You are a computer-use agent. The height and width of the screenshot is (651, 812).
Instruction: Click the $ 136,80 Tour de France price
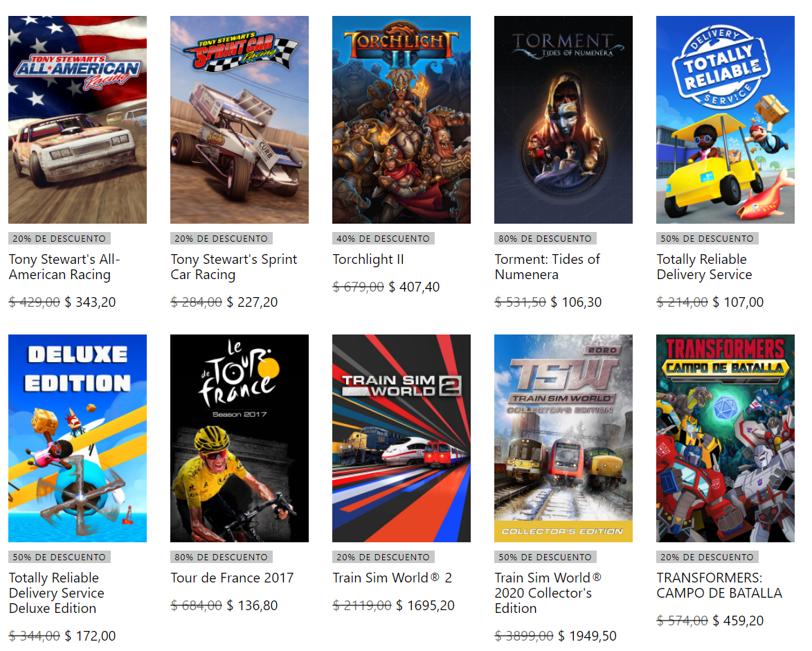(x=252, y=605)
